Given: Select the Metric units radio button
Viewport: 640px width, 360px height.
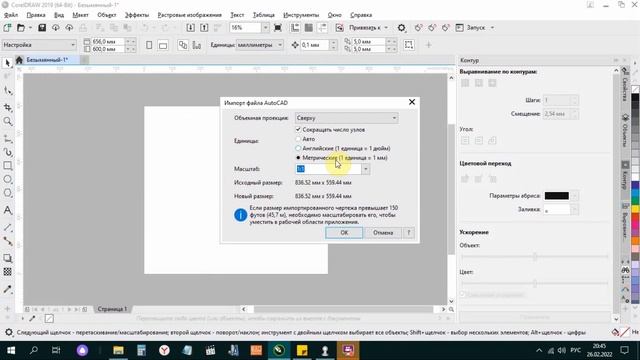Looking at the screenshot, I should pyautogui.click(x=298, y=158).
